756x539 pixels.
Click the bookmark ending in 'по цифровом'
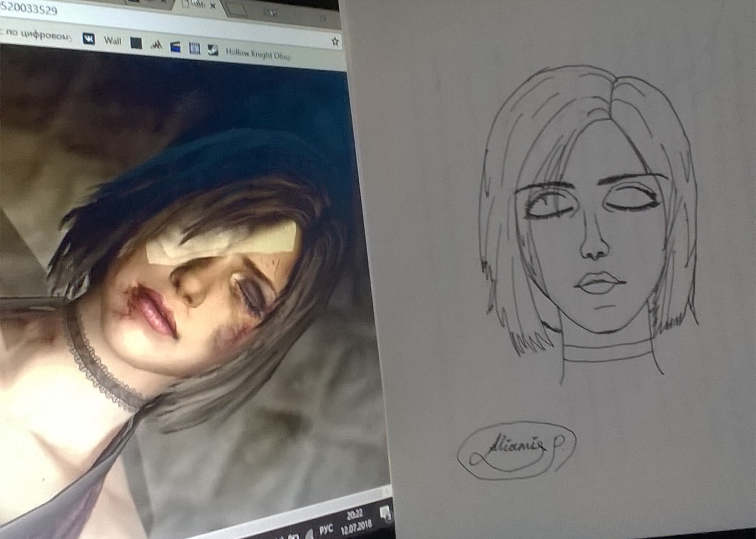pyautogui.click(x=36, y=34)
